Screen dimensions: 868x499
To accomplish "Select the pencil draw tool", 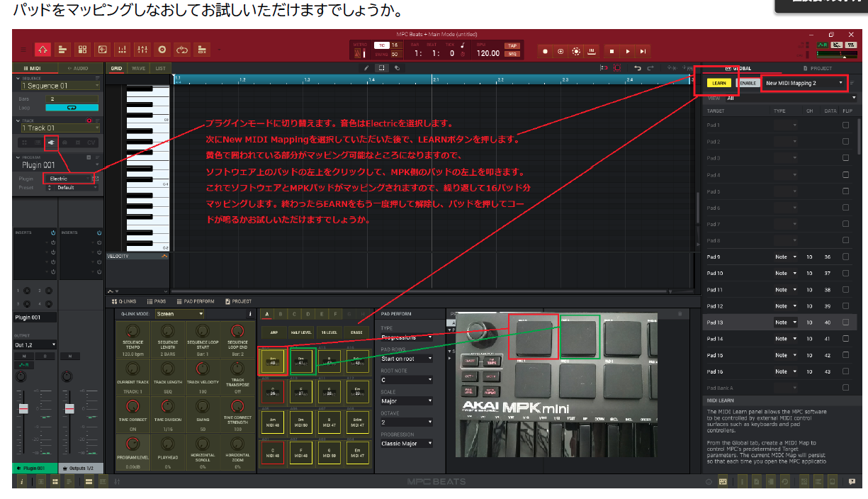I will coord(366,68).
